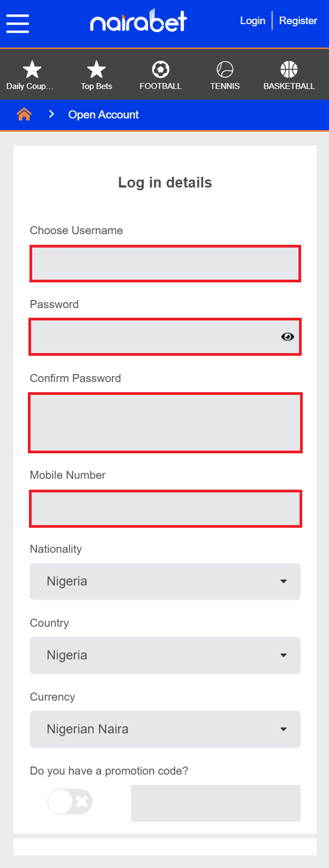This screenshot has height=868, width=329.
Task: Enable the promotion code toggle
Action: (70, 802)
